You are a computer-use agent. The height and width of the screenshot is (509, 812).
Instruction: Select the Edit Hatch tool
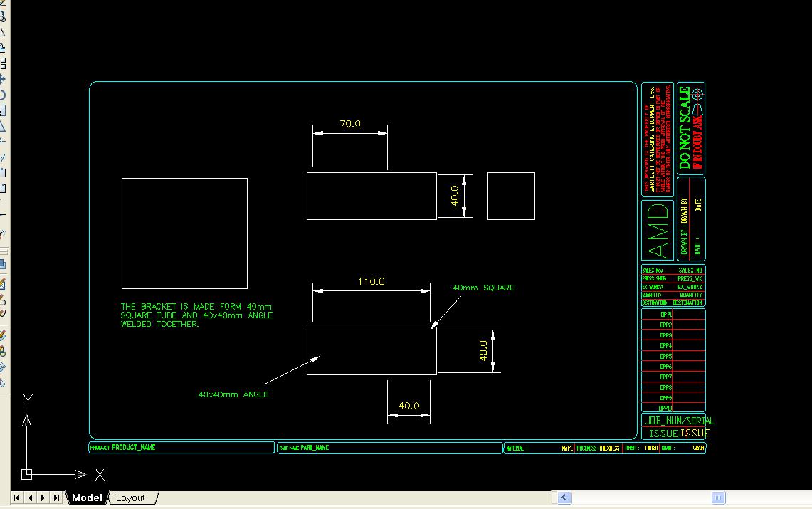pos(3,284)
